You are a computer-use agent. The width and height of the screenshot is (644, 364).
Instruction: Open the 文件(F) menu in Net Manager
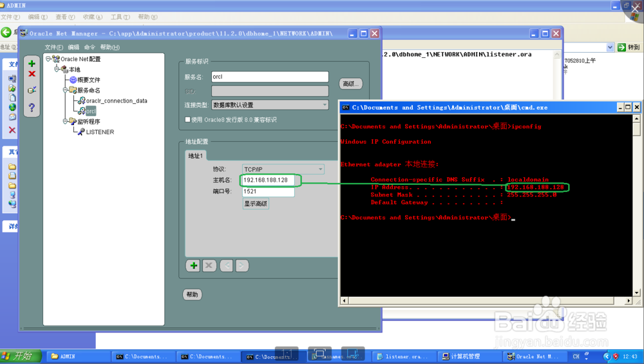tap(54, 47)
